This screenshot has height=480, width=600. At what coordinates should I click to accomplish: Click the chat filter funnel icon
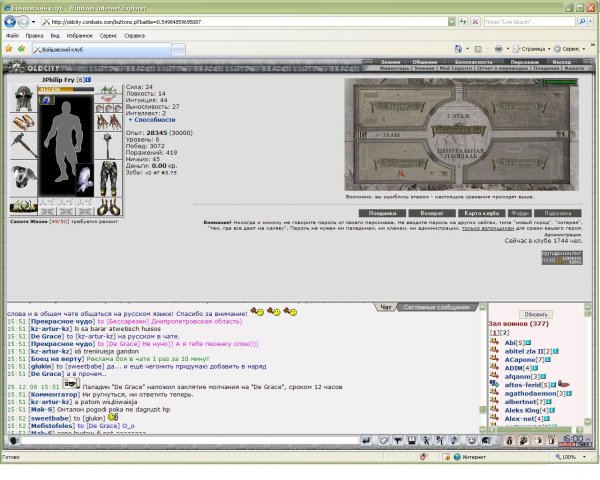tap(398, 441)
